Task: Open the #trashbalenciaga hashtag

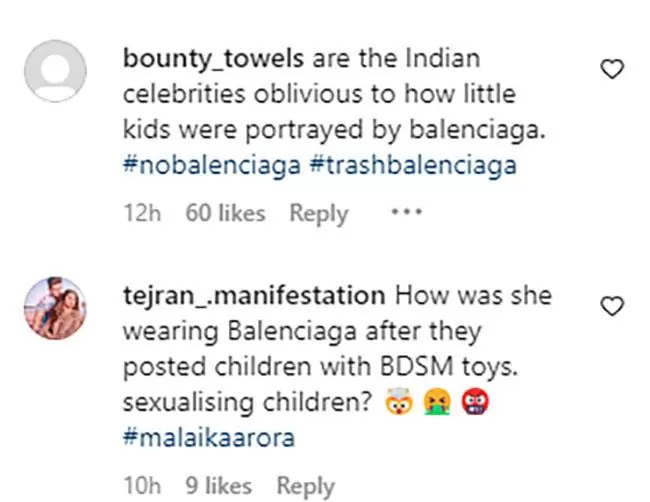Action: pyautogui.click(x=413, y=165)
